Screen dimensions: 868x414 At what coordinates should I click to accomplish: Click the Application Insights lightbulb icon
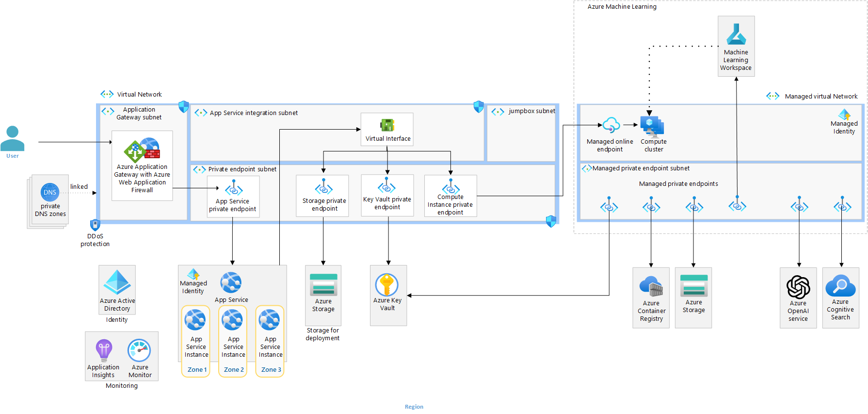(x=104, y=350)
